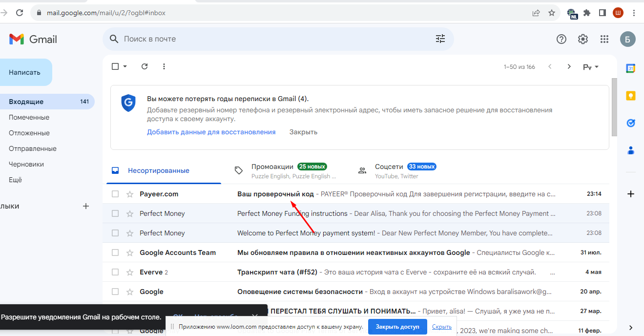The width and height of the screenshot is (644, 336).
Task: Open Google Tasks side panel
Action: (630, 123)
